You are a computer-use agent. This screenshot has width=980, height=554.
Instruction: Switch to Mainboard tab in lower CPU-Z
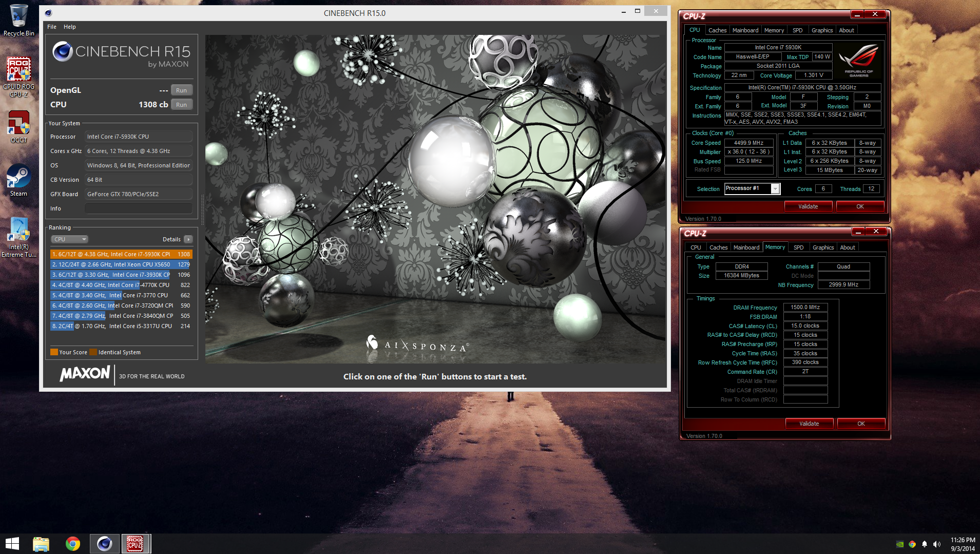click(746, 247)
